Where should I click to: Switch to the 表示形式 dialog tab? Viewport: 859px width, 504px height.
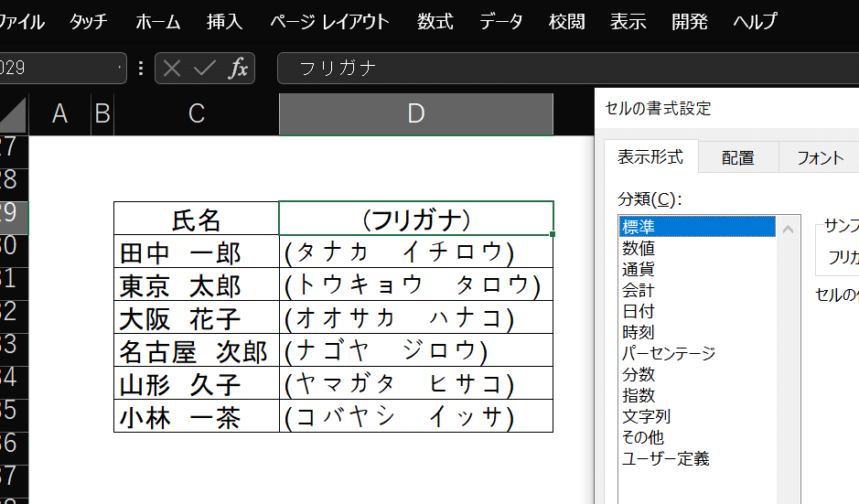tap(650, 157)
